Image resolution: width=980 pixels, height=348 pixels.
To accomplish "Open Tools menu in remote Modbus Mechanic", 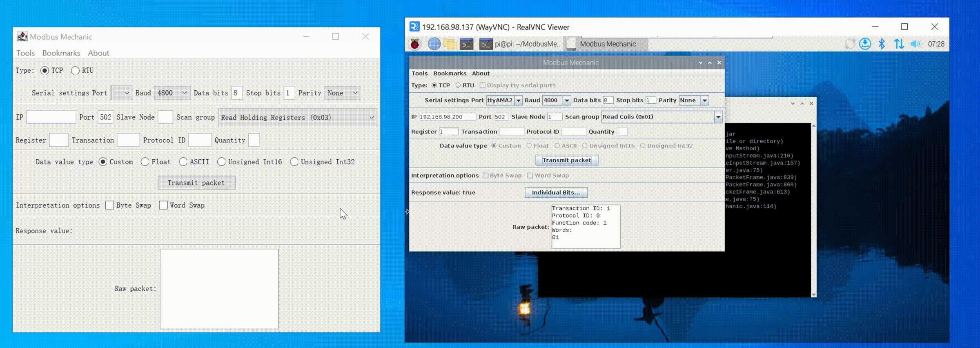I will tap(419, 74).
